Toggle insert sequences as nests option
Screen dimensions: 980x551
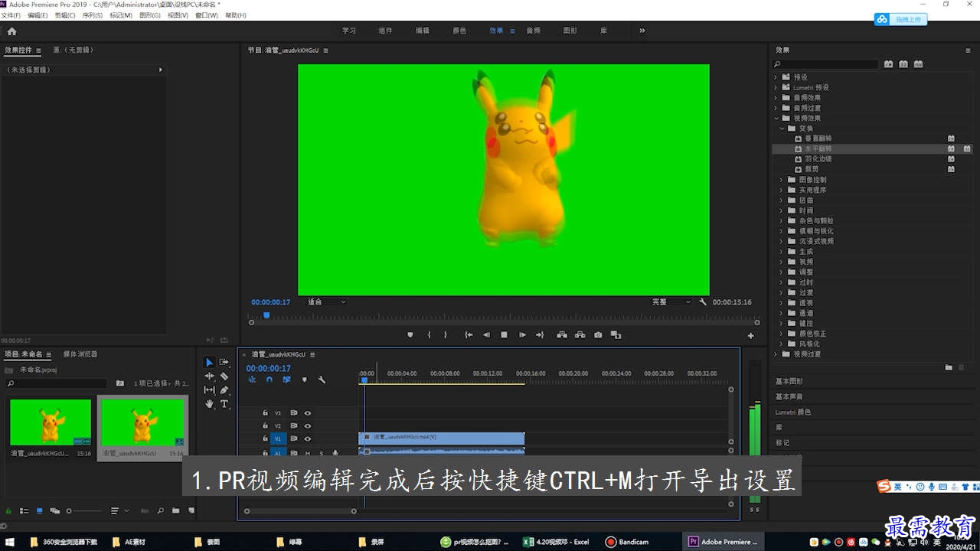pos(252,380)
